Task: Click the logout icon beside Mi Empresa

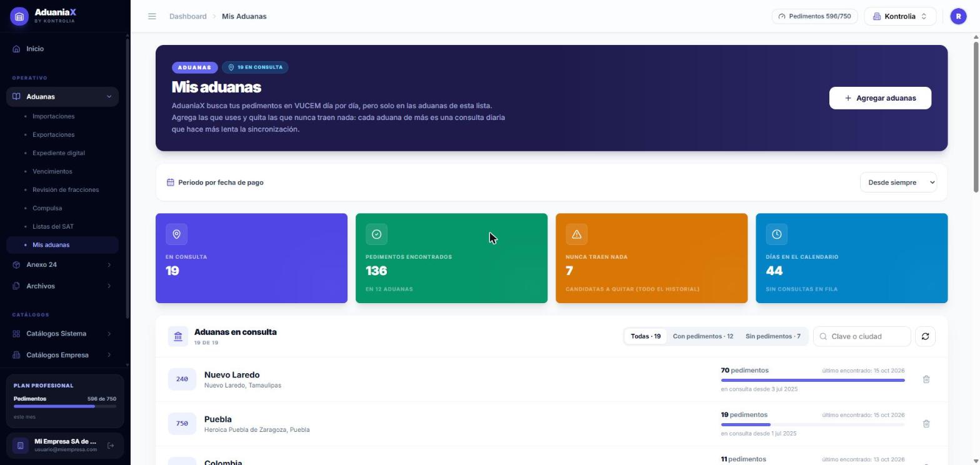Action: [x=111, y=446]
